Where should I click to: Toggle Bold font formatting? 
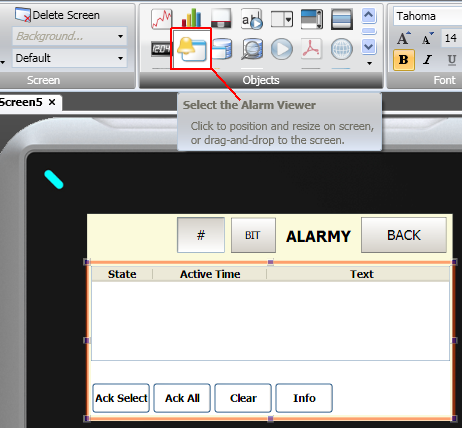click(404, 60)
